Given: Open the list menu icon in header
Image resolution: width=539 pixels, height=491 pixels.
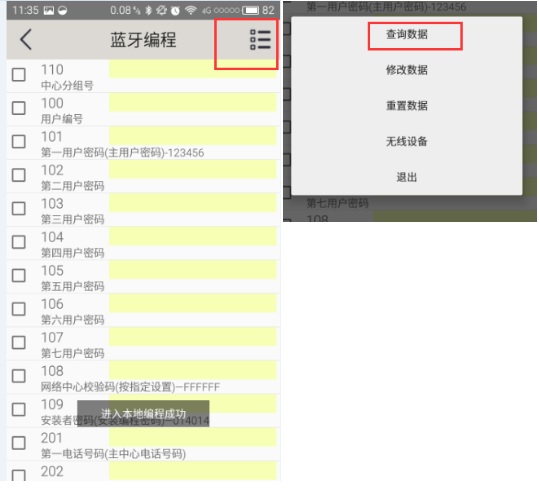Looking at the screenshot, I should click(260, 40).
